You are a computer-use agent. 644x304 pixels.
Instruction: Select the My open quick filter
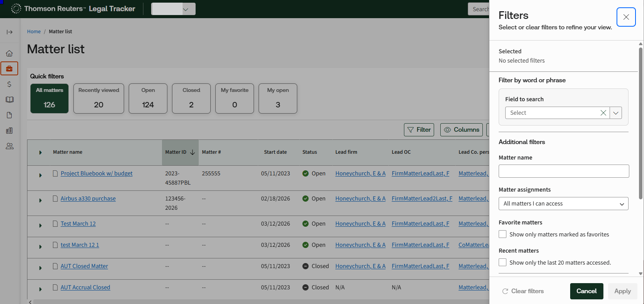[278, 99]
